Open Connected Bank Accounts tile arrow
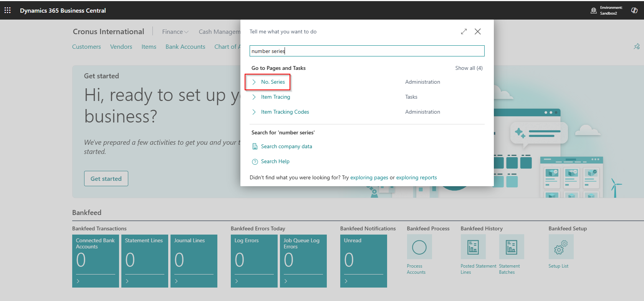 tap(78, 281)
